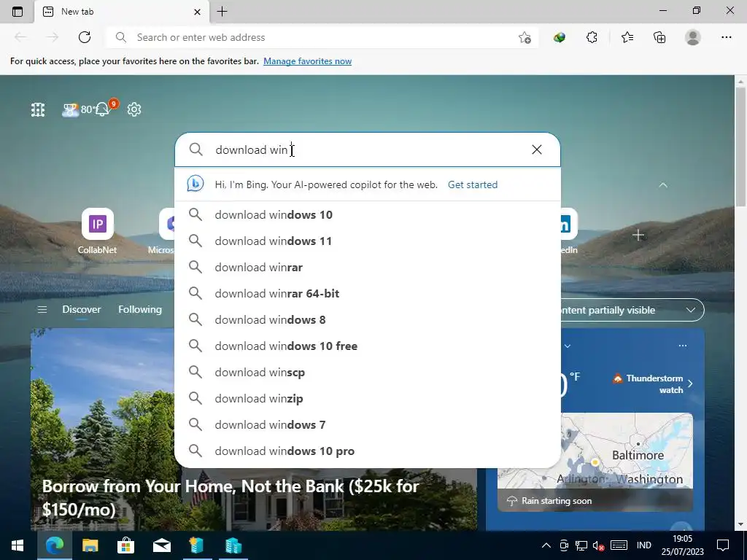Switch to the Following tab

point(140,309)
